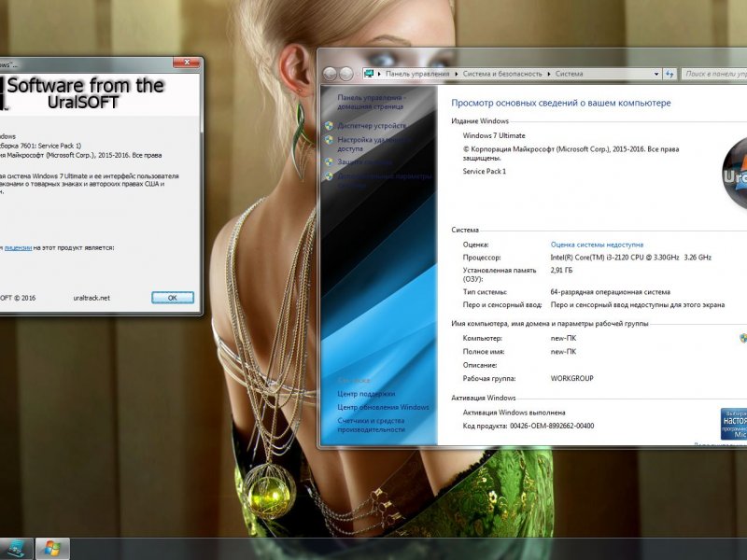Viewport: 747px width, 560px height.
Task: Click the Back arrow in the System window
Action: coord(330,74)
